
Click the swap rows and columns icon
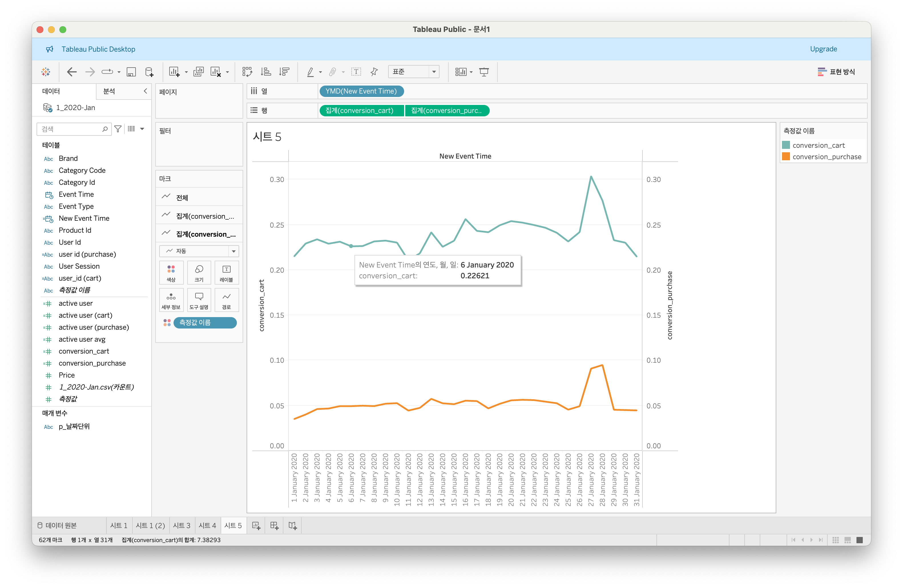click(247, 72)
